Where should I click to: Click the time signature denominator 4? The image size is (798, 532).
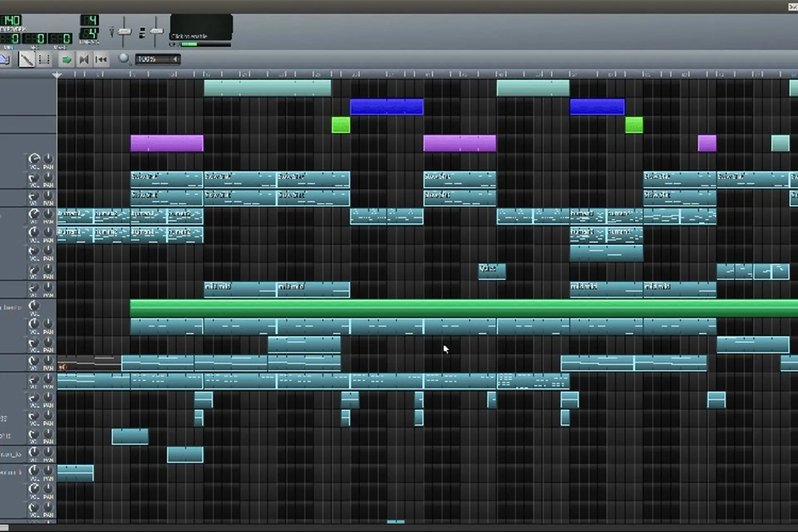pyautogui.click(x=89, y=33)
